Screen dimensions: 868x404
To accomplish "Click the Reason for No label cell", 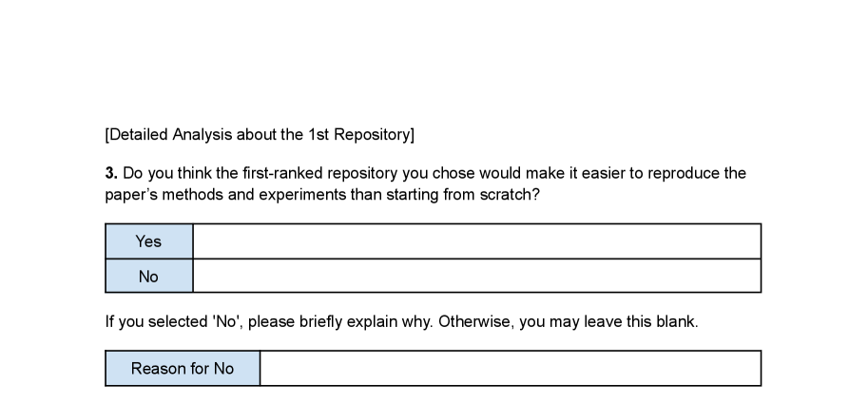I will coord(183,369).
